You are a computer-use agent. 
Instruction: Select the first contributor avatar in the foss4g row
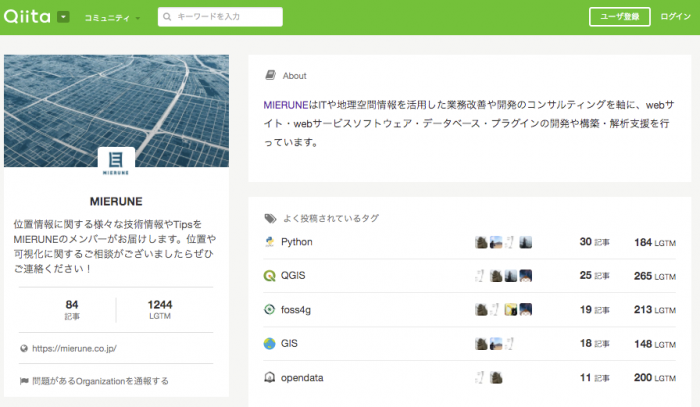tap(481, 309)
